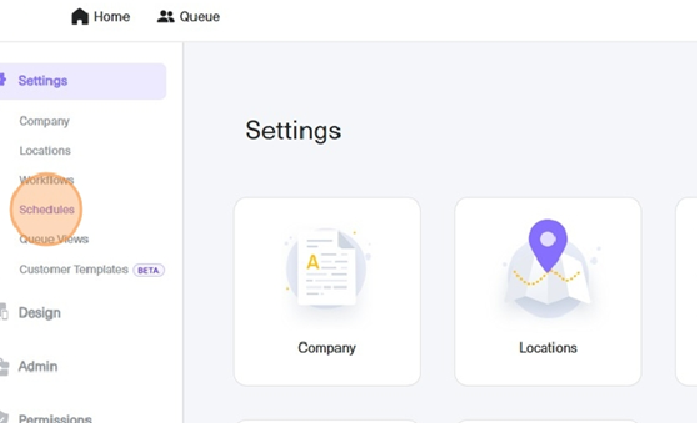This screenshot has height=423, width=697.
Task: Click the Settings gear icon in sidebar
Action: (x=2, y=80)
